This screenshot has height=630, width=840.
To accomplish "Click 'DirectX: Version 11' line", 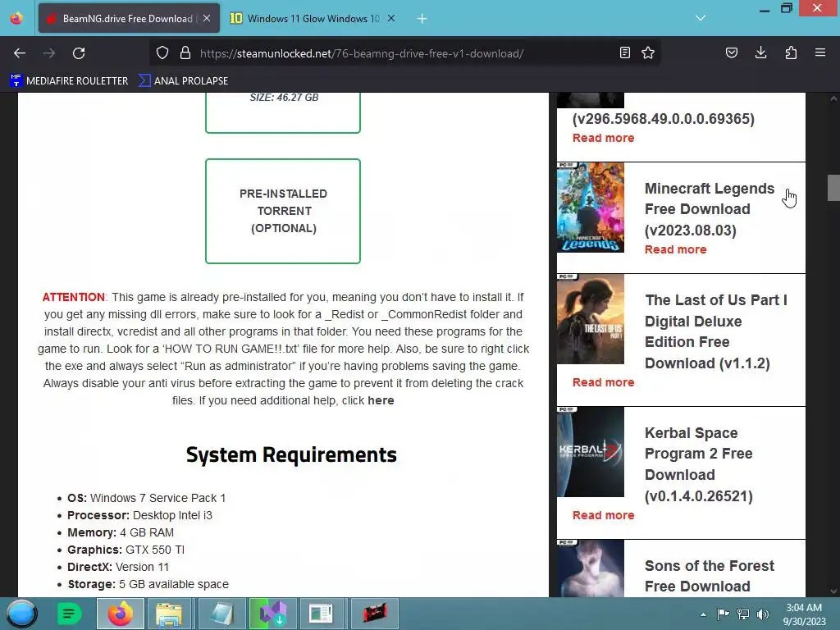I will (118, 568).
